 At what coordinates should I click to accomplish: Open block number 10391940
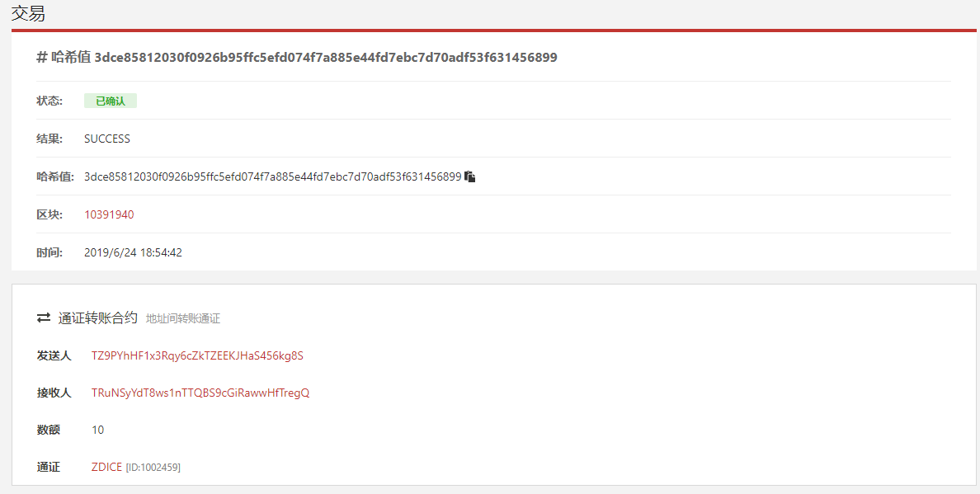[x=109, y=215]
